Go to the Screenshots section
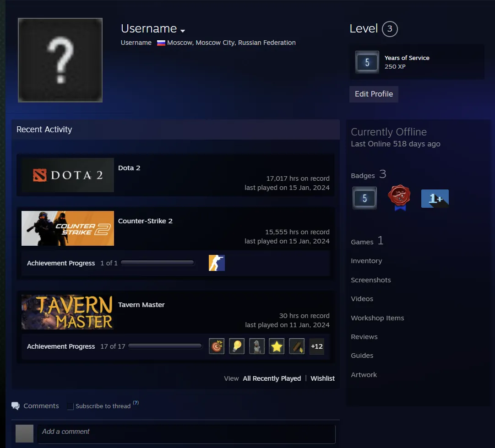Screen dimensions: 495x448 (371, 280)
